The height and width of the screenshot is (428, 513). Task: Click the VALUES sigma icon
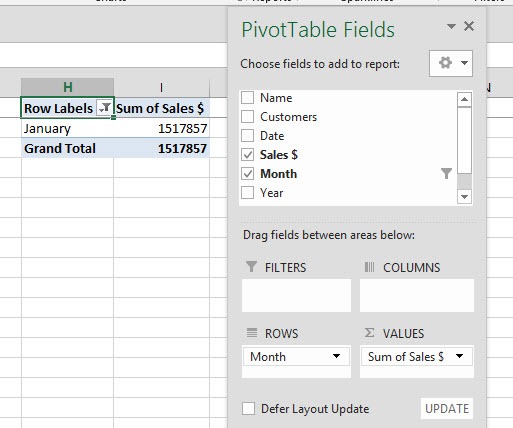pos(369,333)
